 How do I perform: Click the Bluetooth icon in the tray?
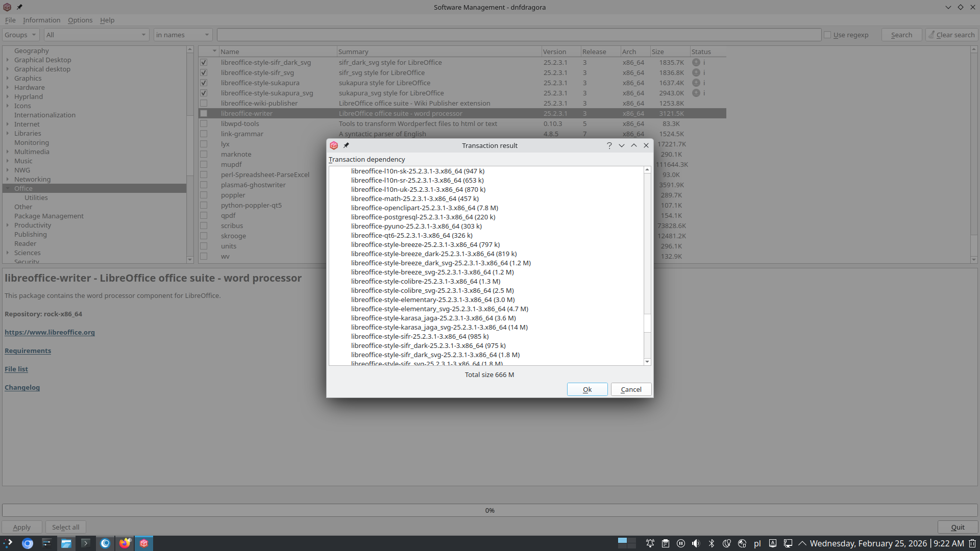pyautogui.click(x=711, y=543)
